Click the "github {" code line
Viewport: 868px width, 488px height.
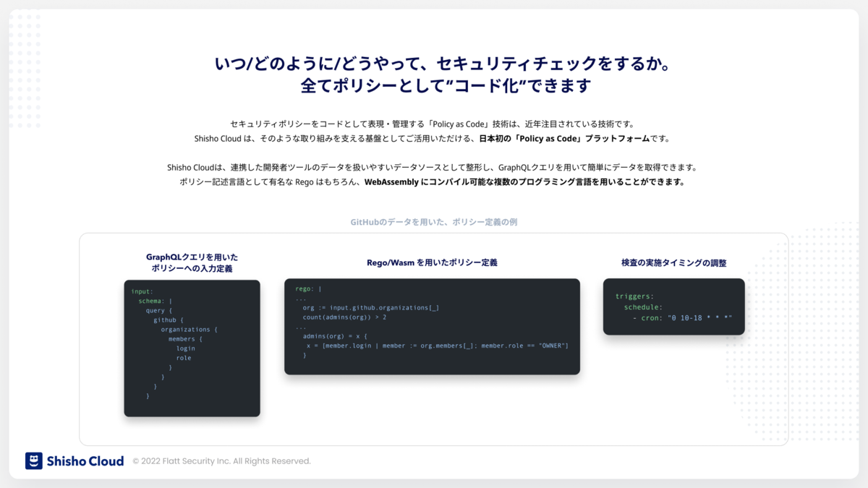click(169, 320)
